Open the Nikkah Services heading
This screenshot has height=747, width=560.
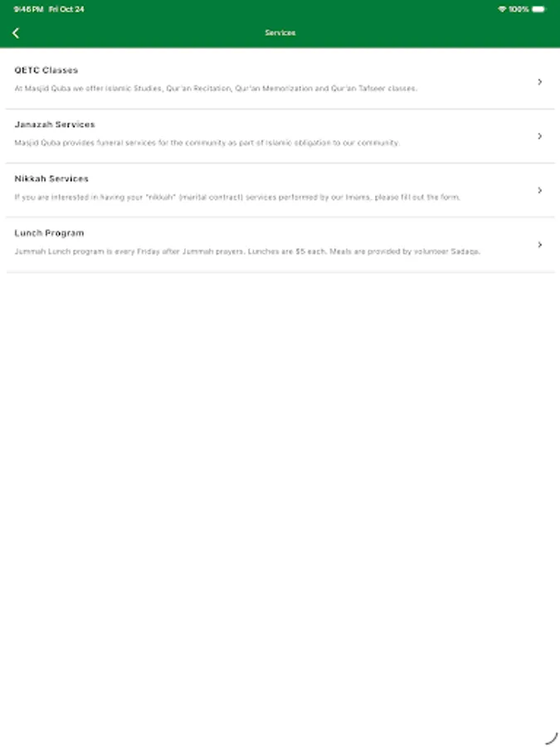click(51, 178)
